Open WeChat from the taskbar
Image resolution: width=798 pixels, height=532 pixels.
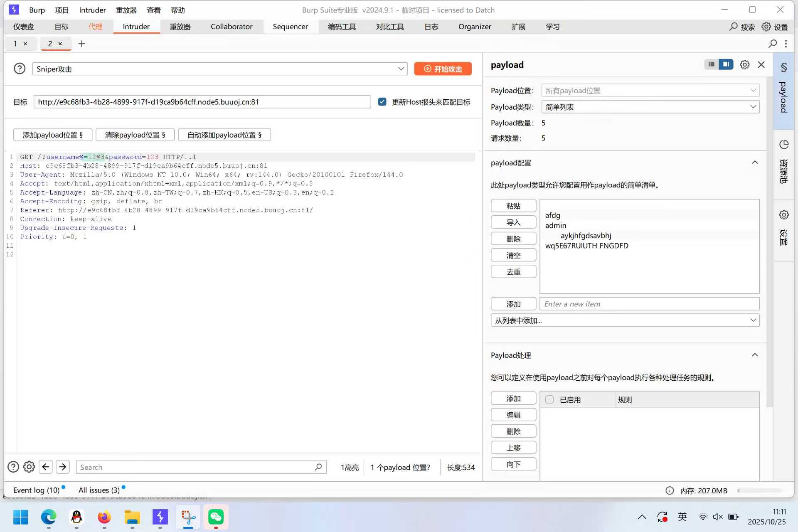(x=216, y=517)
